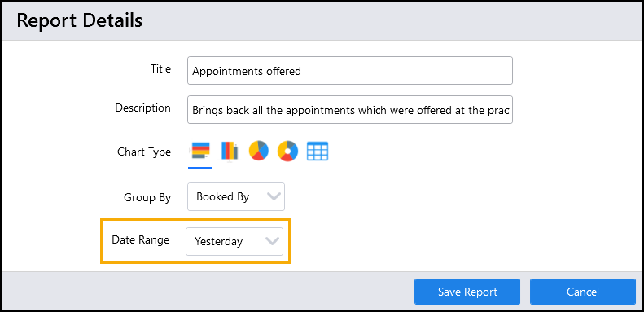Screen dimensions: 644x312
Task: Click the Date Range chevron arrow
Action: tap(272, 241)
